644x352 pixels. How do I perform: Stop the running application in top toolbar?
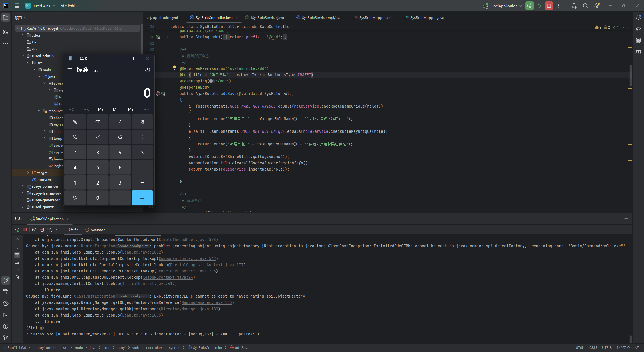(549, 6)
